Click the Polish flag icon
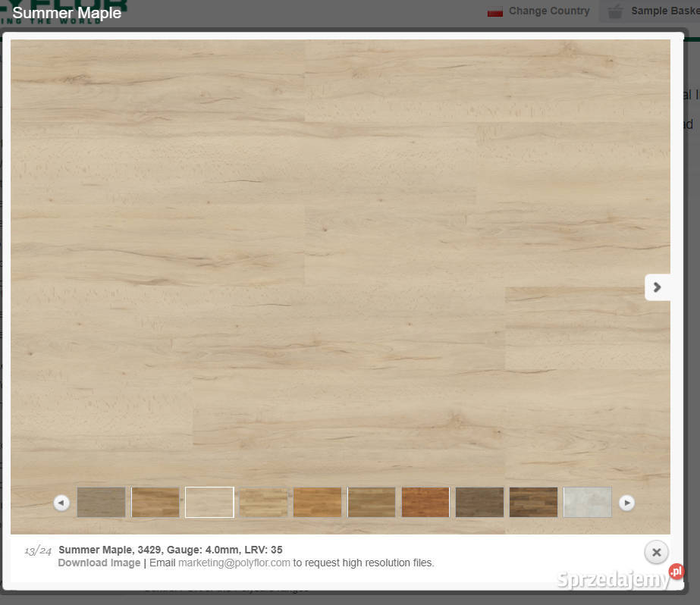 click(x=495, y=11)
